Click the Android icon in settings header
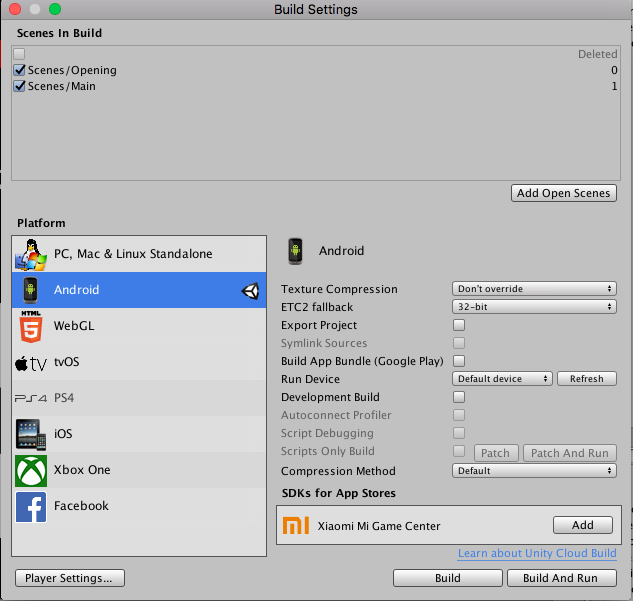The width and height of the screenshot is (633, 601). (x=296, y=251)
